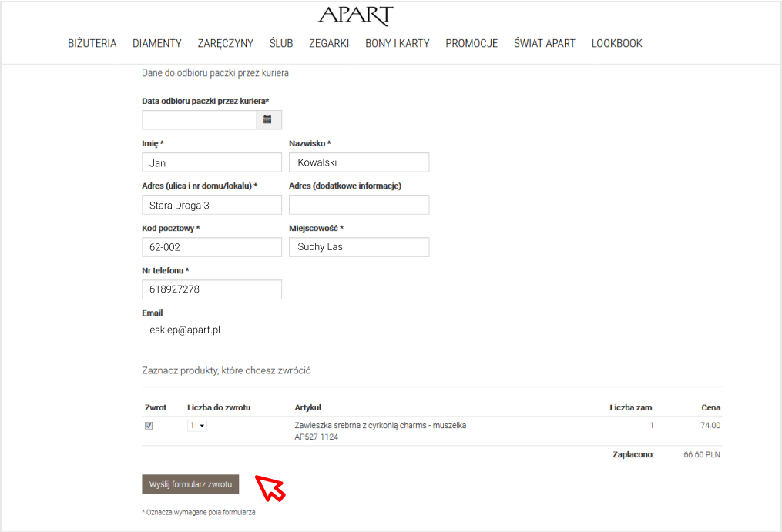Navigate to ZEGARKI
The image size is (782, 532).
point(329,43)
